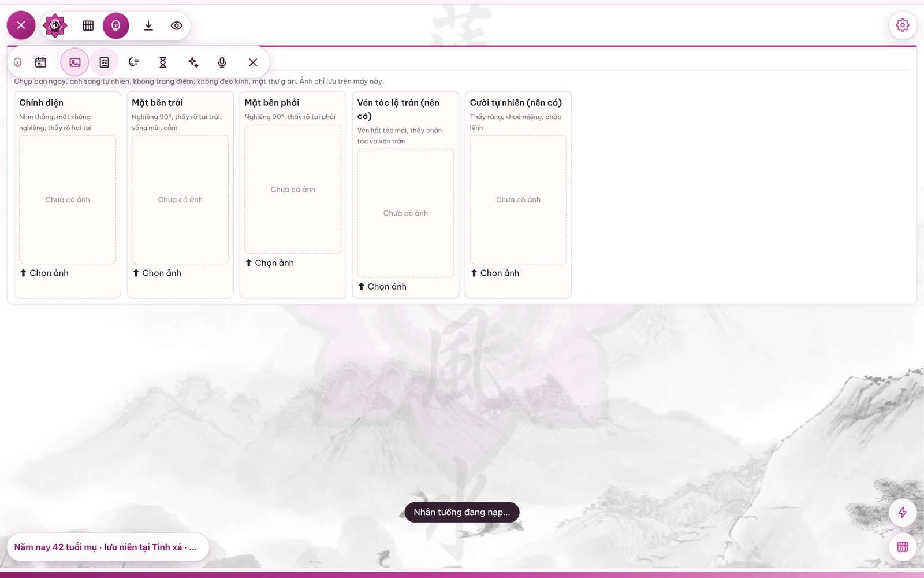Click the "Mặt bên trái" card title
The height and width of the screenshot is (578, 924).
[157, 103]
